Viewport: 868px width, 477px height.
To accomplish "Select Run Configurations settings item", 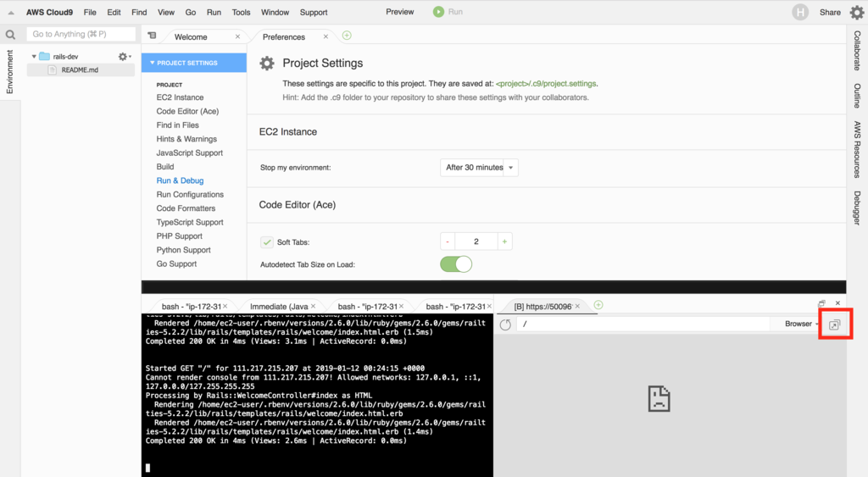I will (x=190, y=194).
